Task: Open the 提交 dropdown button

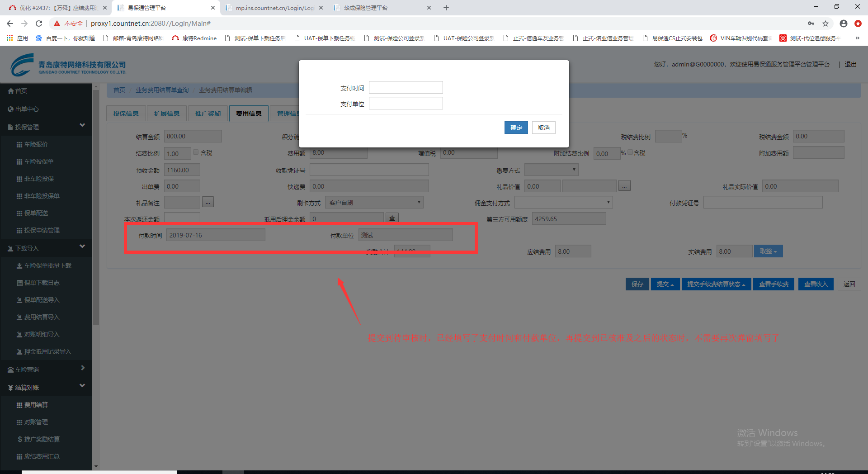Action: [x=665, y=284]
